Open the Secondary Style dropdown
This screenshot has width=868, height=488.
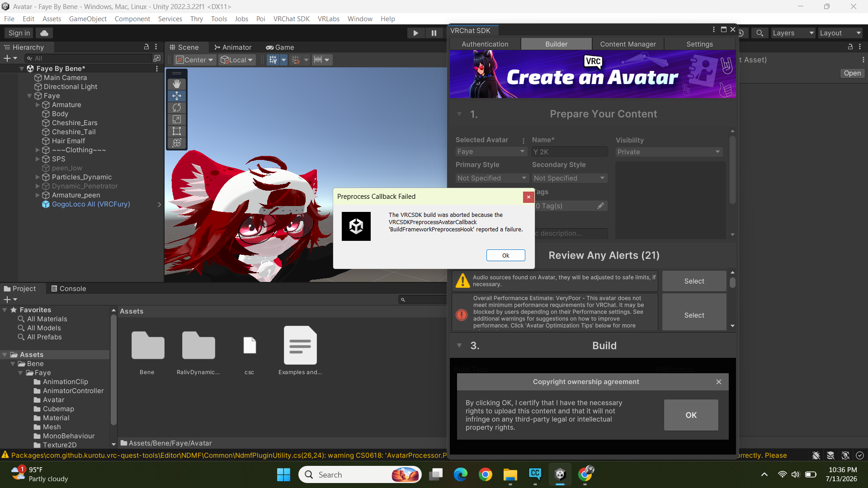point(569,178)
